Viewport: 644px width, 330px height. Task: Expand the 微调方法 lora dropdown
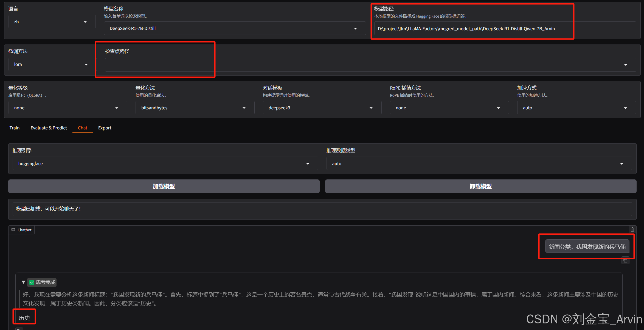point(86,65)
